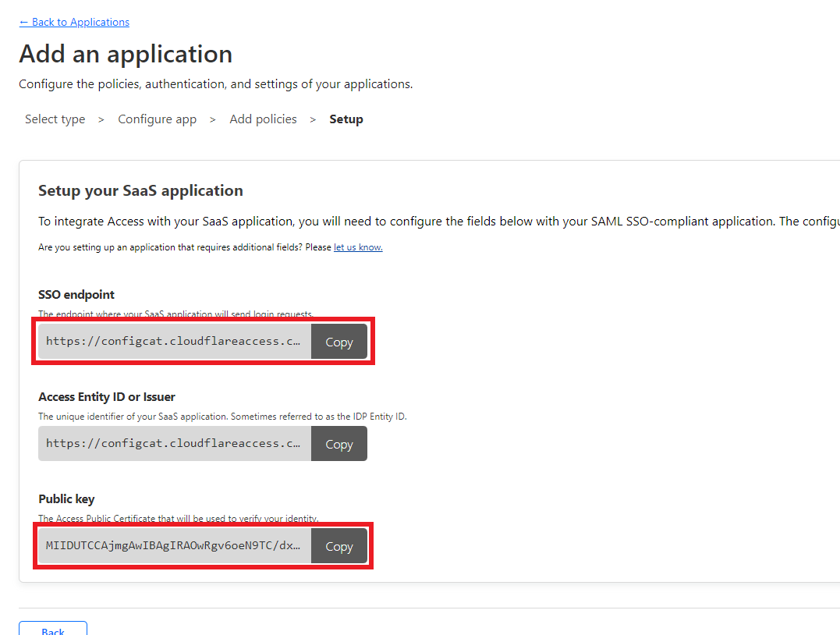Click the Add an application page title
This screenshot has height=635, width=840.
click(126, 54)
